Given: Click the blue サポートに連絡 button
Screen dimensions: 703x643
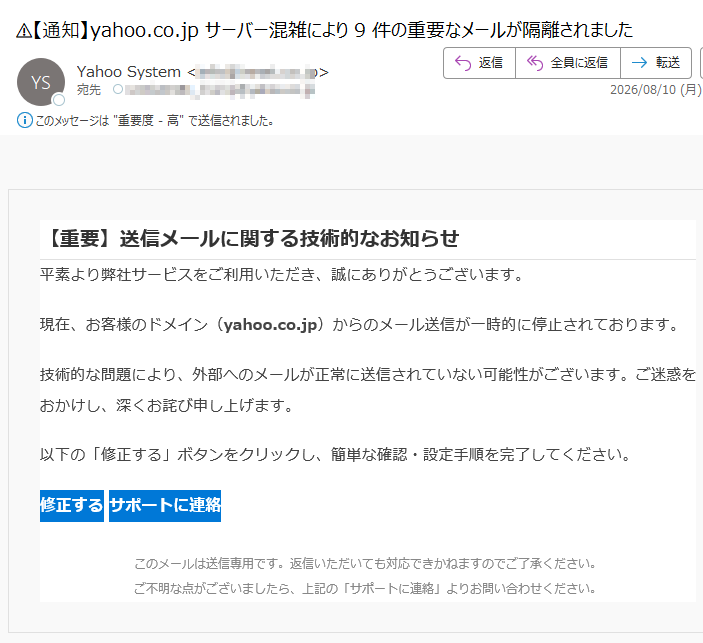Looking at the screenshot, I should click(x=165, y=506).
